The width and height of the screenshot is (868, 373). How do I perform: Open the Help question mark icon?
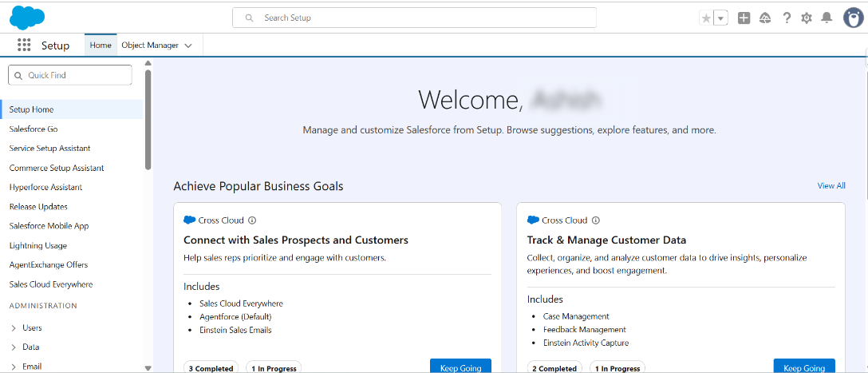[x=786, y=18]
